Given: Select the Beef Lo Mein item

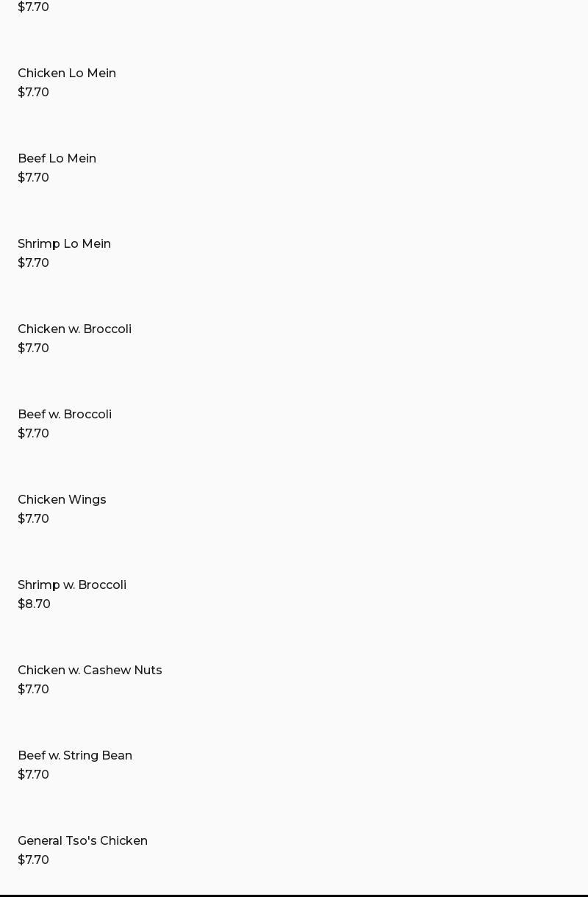Looking at the screenshot, I should tap(57, 158).
